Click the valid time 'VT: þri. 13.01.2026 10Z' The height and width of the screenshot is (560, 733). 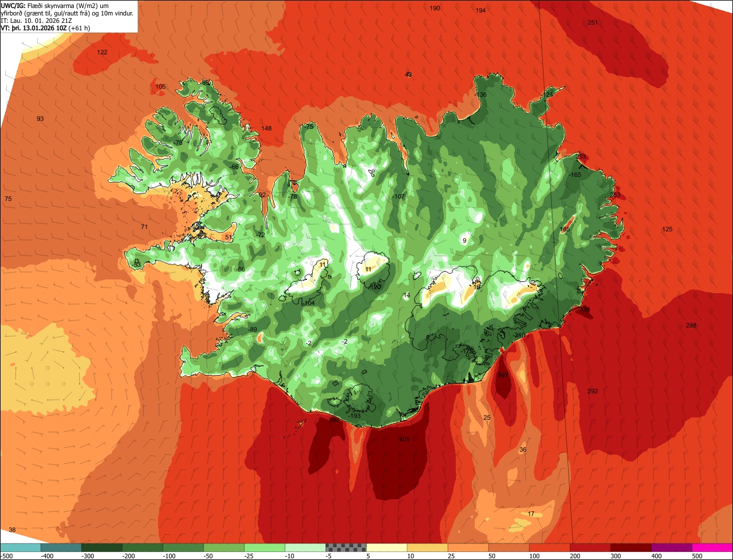coord(34,27)
